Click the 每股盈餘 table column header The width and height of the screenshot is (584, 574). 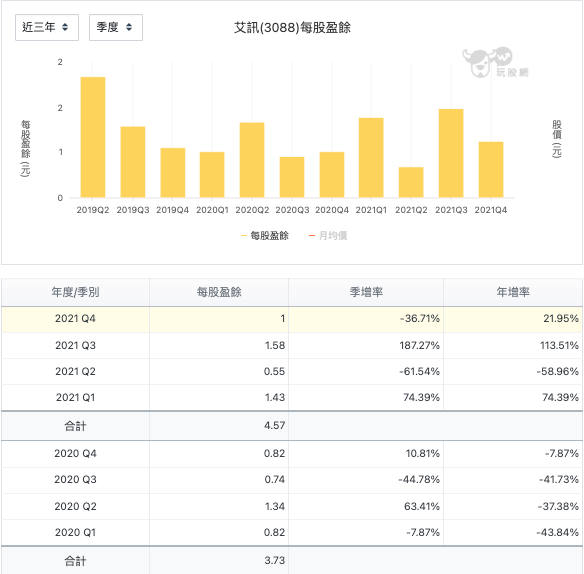point(219,292)
